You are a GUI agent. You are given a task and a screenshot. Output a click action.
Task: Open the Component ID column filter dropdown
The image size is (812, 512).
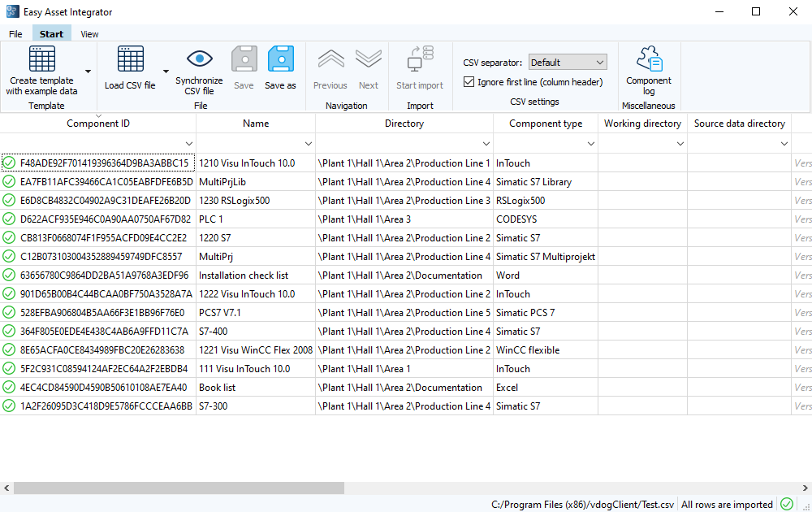(x=188, y=143)
